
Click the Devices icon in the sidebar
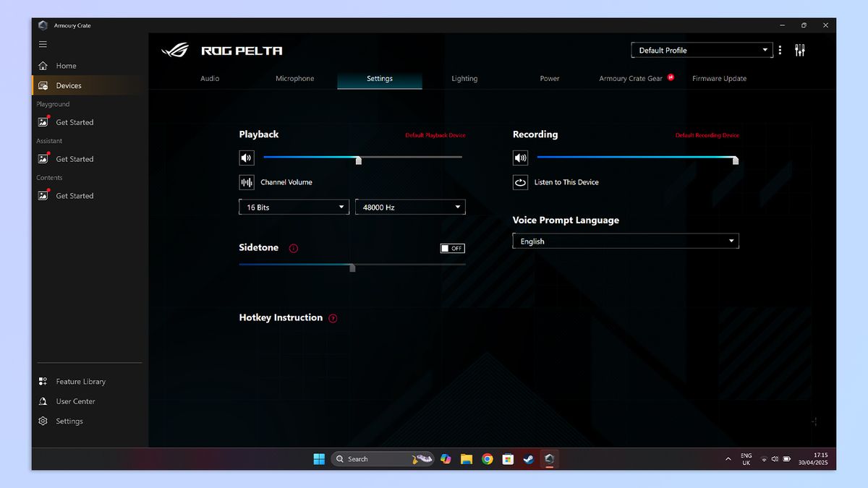43,85
